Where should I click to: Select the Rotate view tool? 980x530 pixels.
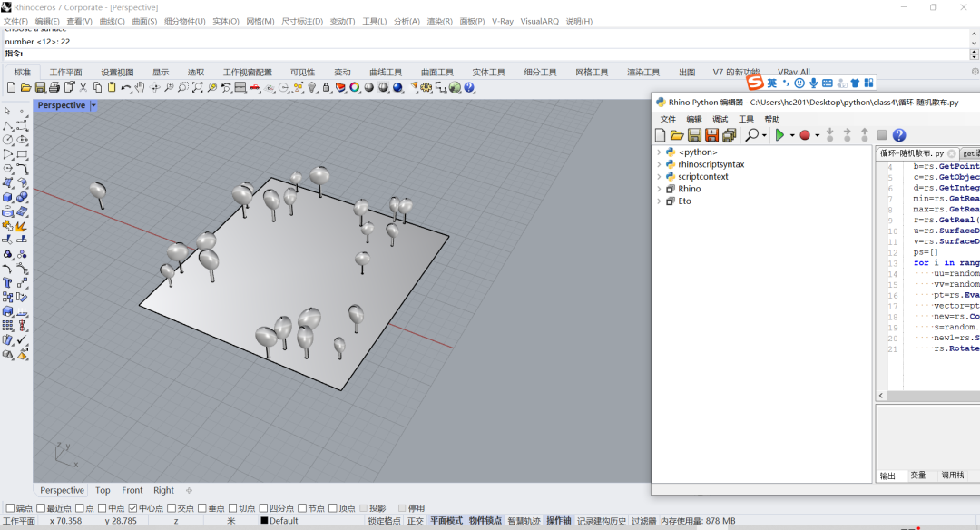[x=154, y=87]
